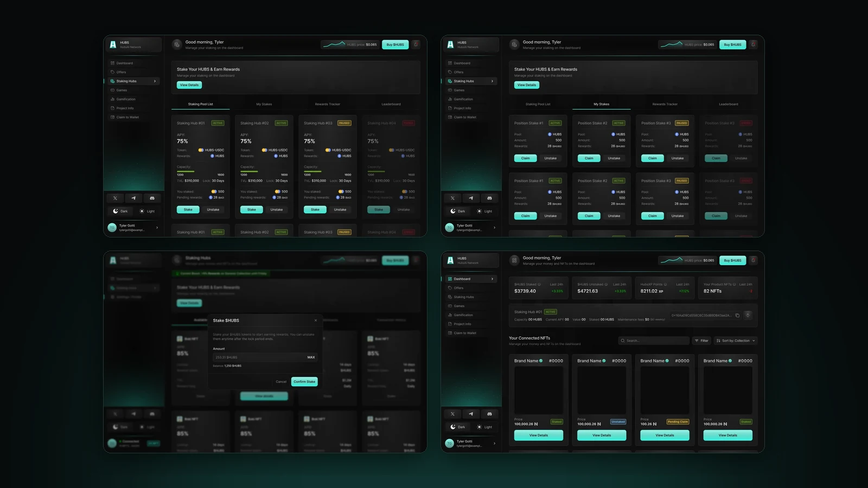Click round header icon beside greeting in My Stakes screen

[x=514, y=44]
